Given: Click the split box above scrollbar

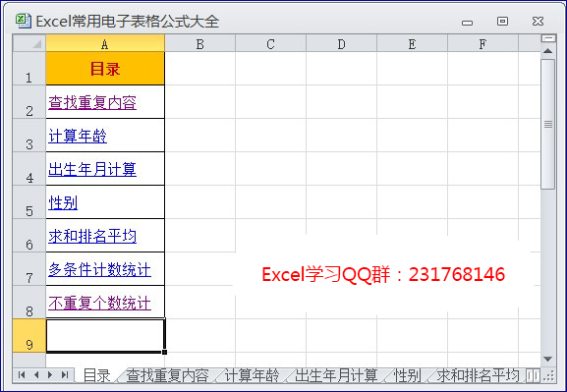Looking at the screenshot, I should [x=548, y=38].
